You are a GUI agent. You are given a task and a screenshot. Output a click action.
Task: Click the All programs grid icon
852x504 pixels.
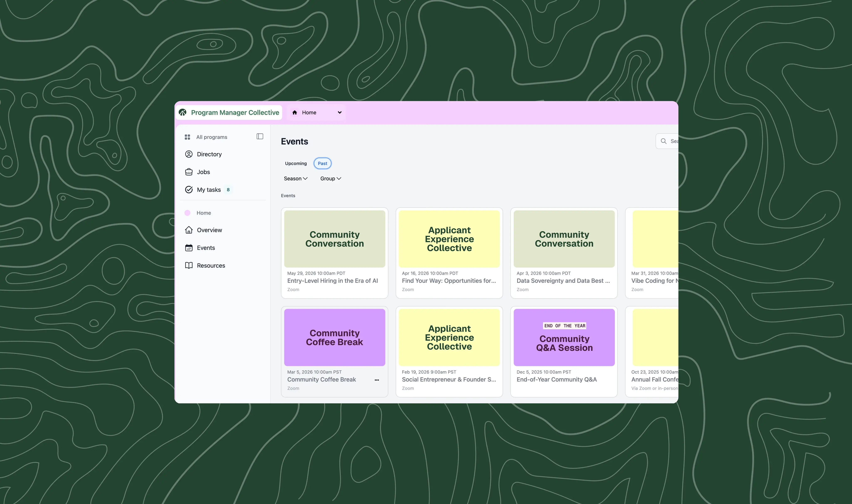(x=187, y=137)
